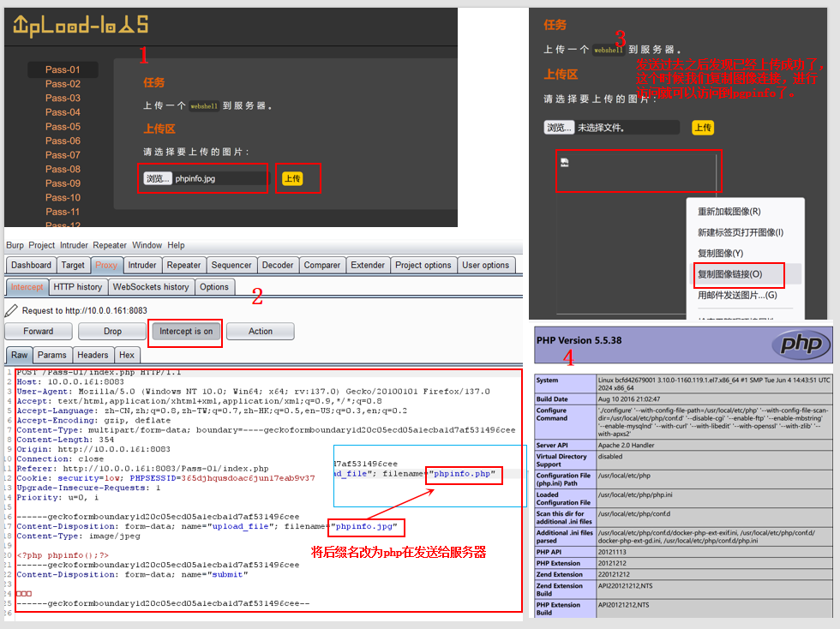840x629 pixels.
Task: Open the Intruder menu in menu bar
Action: point(74,245)
